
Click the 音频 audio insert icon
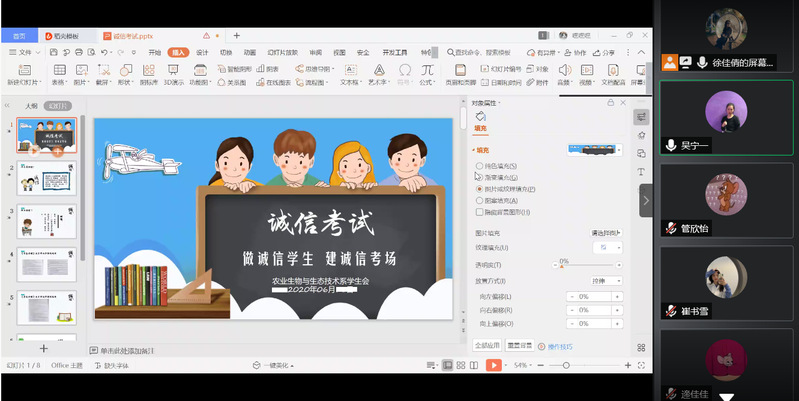tap(563, 70)
